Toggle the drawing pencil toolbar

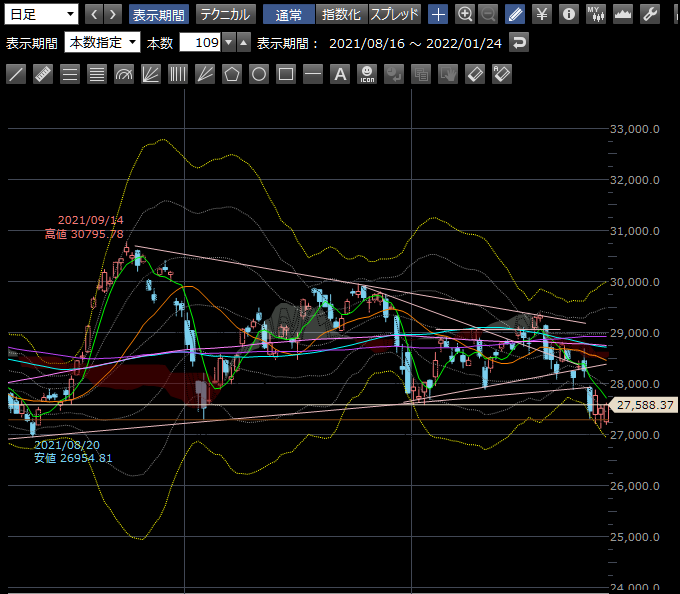tap(515, 14)
